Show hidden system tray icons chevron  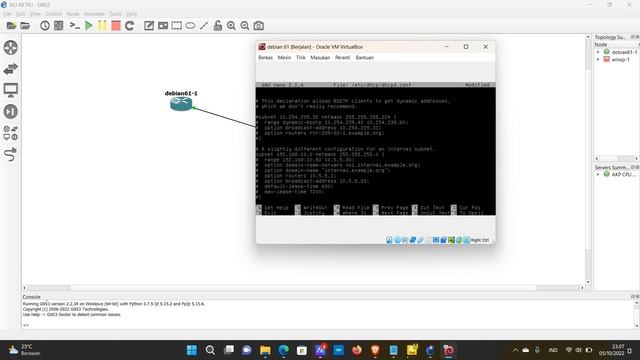515,350
